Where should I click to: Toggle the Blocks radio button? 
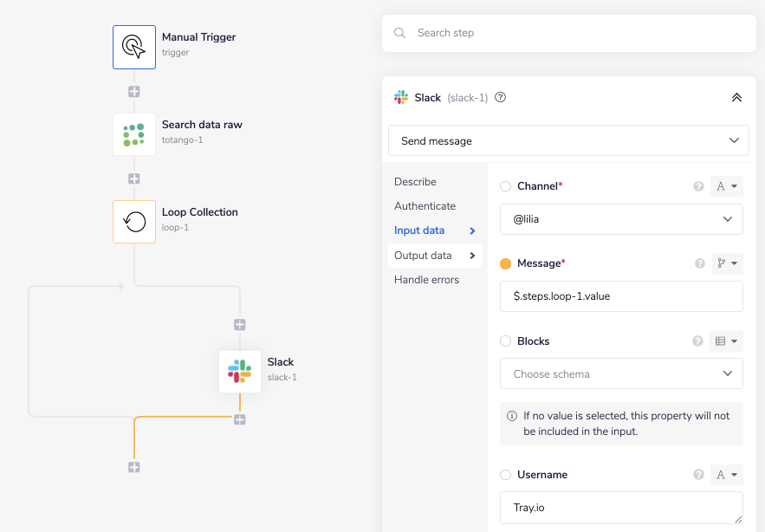point(506,341)
